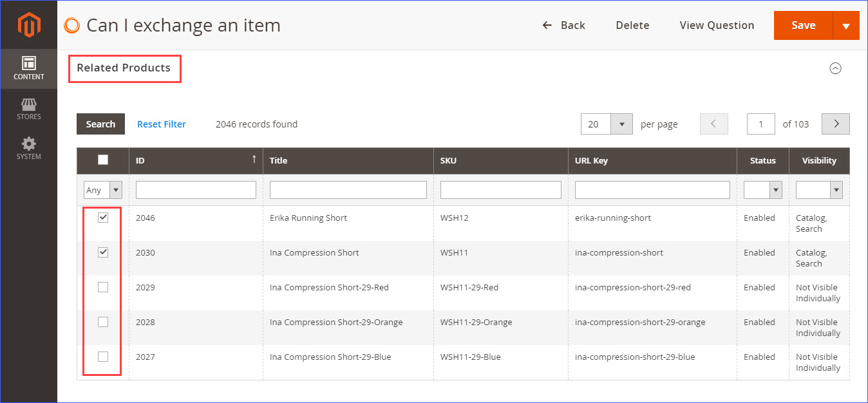Screen dimensions: 868x403
Task: Click the Delete action
Action: tap(632, 25)
